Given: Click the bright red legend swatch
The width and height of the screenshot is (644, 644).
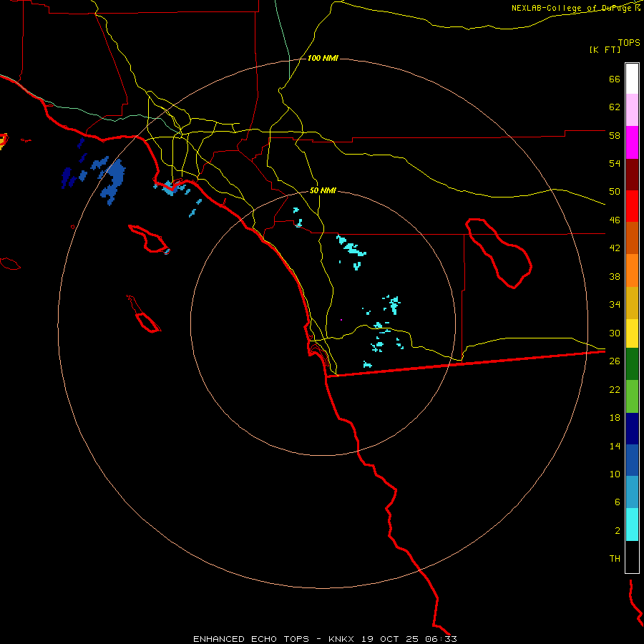Looking at the screenshot, I should pos(632,206).
